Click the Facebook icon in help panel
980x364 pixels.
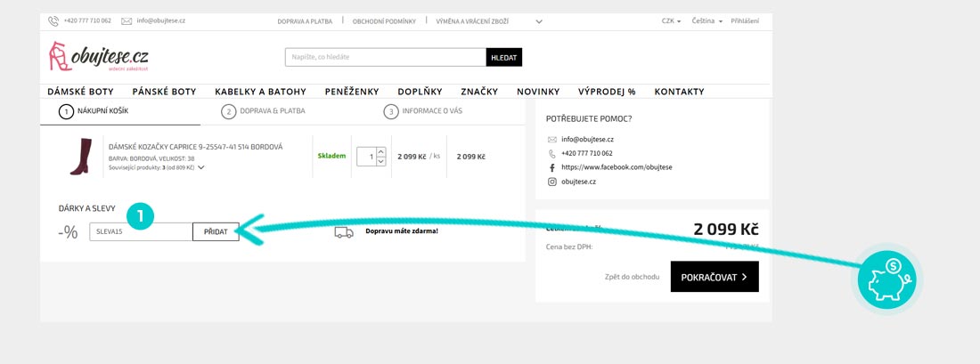pyautogui.click(x=551, y=167)
